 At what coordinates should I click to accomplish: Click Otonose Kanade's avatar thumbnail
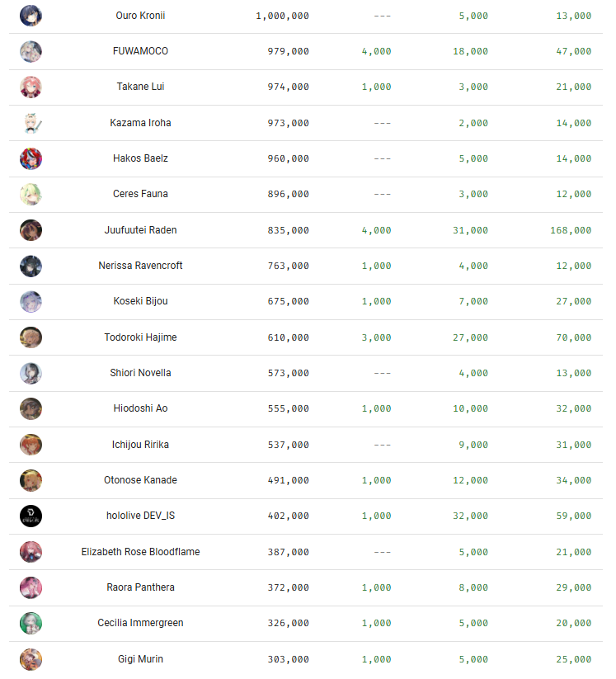coord(31,480)
